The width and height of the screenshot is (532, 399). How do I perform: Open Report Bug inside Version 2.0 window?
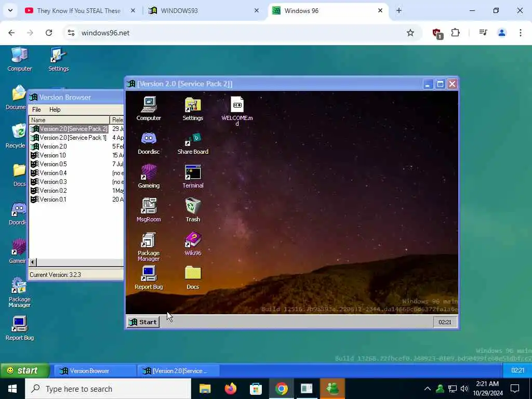(149, 278)
